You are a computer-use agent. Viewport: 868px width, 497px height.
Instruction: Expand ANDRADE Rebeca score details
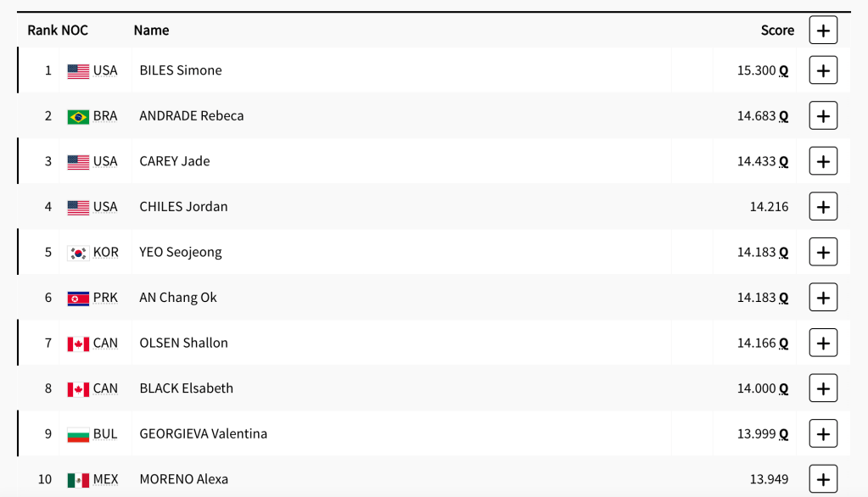pyautogui.click(x=823, y=115)
